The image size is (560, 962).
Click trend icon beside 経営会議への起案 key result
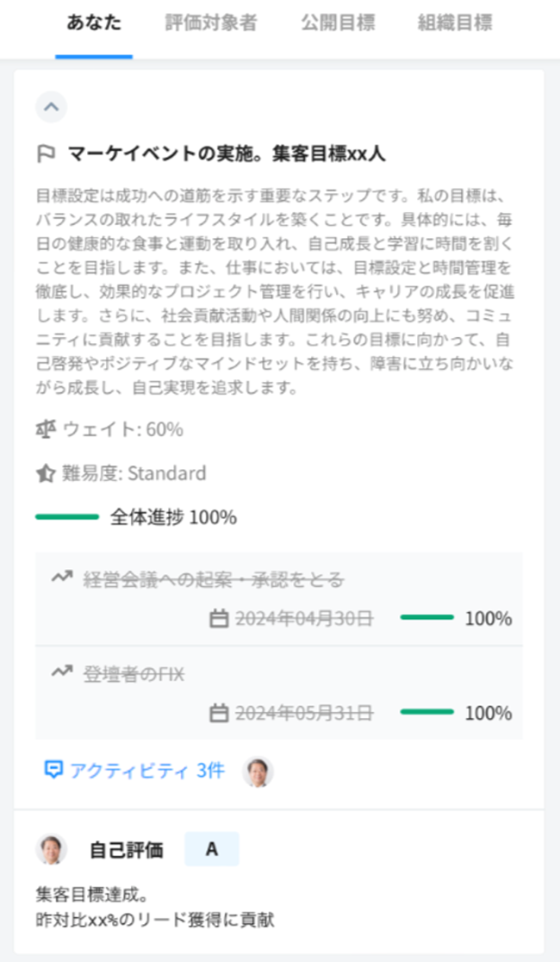click(x=61, y=578)
